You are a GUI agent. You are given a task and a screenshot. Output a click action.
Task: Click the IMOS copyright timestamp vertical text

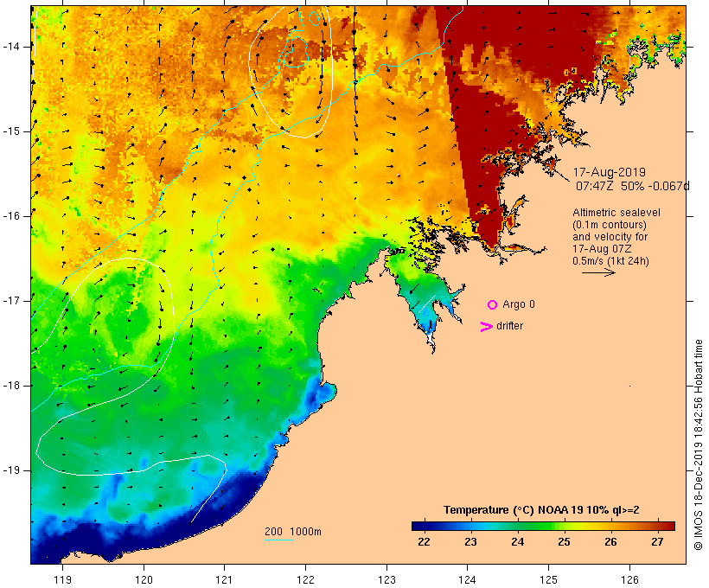click(699, 444)
